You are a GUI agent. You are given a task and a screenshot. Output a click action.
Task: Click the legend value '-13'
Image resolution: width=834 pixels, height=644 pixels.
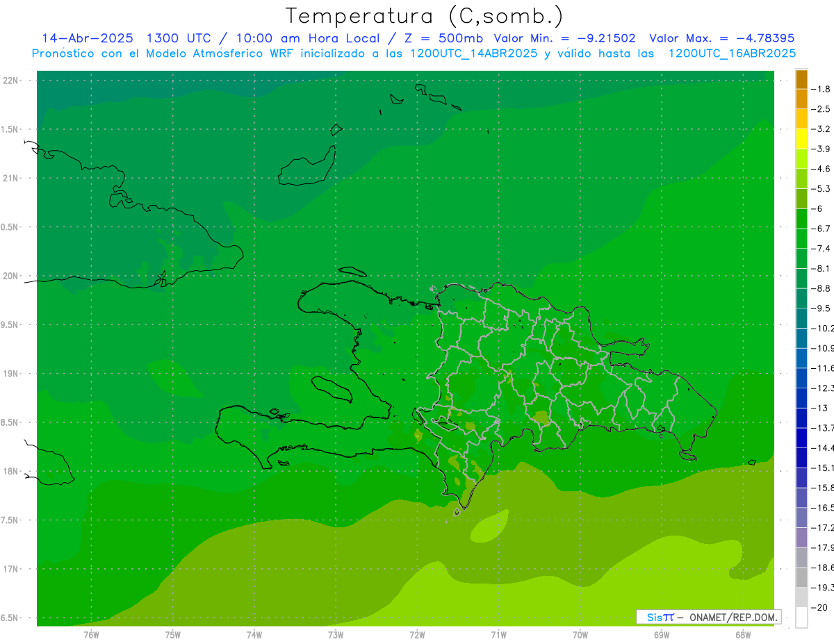[818, 408]
